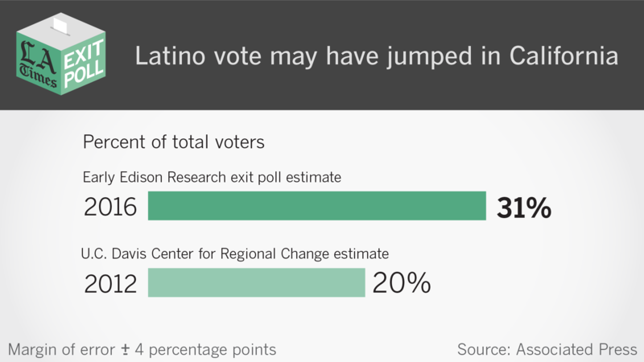
Task: Click the dark green 2016 bar
Action: click(316, 206)
